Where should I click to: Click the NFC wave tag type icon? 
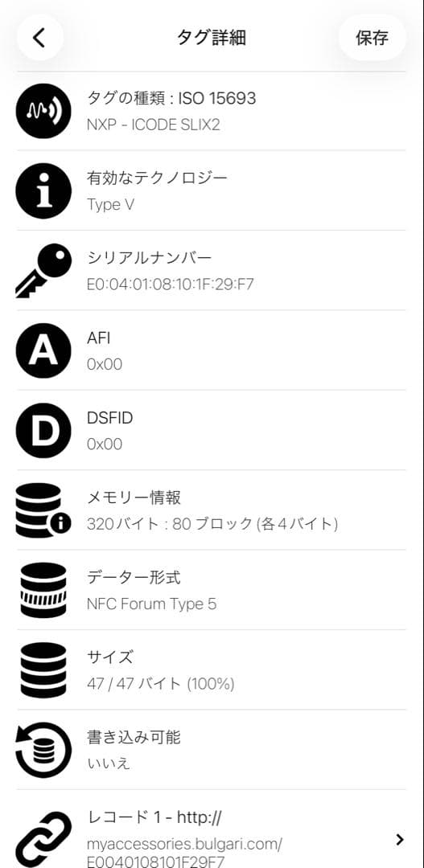tap(43, 111)
